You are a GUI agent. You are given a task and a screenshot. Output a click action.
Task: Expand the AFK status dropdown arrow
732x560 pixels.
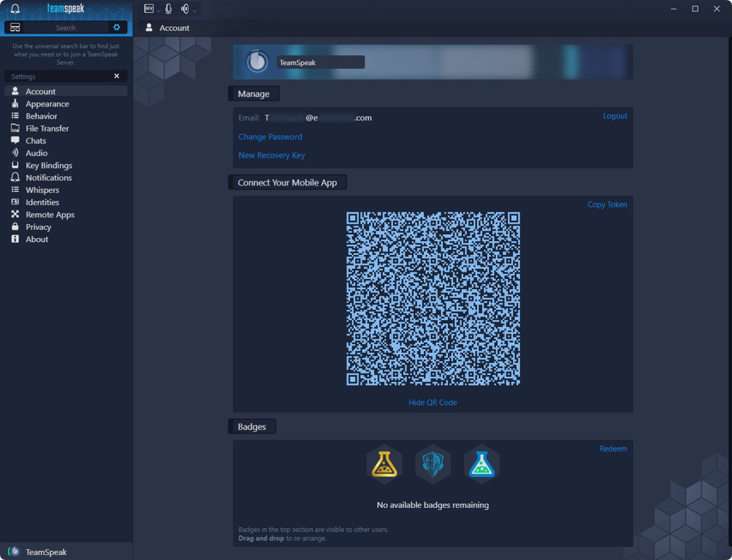click(159, 10)
